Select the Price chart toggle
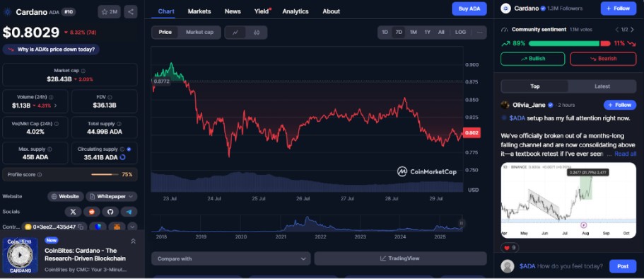This screenshot has height=279, width=644. (x=165, y=32)
